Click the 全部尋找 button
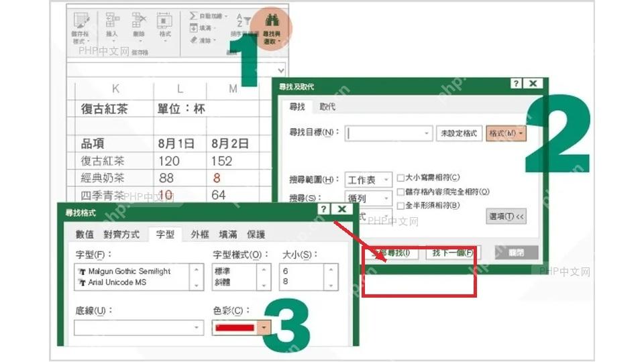This screenshot has height=362, width=644. (x=390, y=253)
